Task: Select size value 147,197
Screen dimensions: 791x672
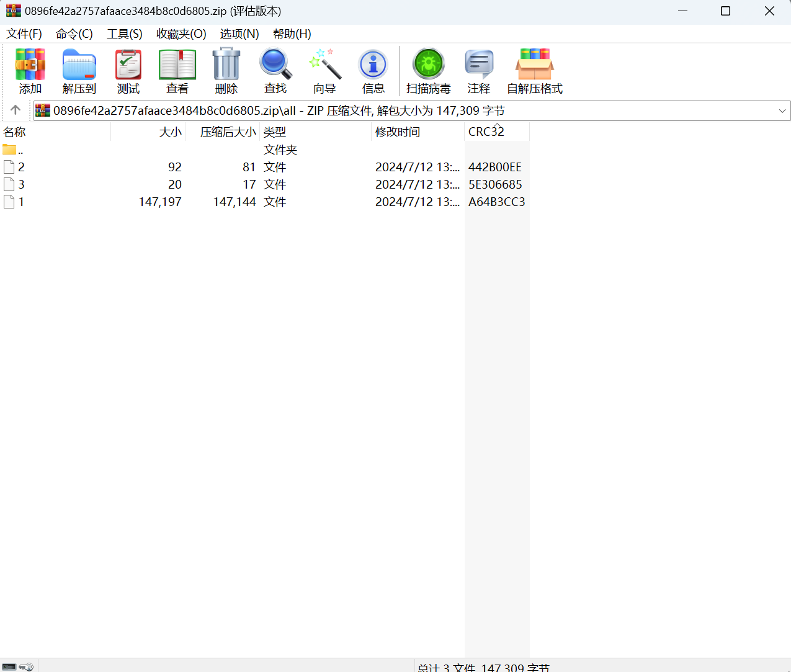Action: [160, 202]
